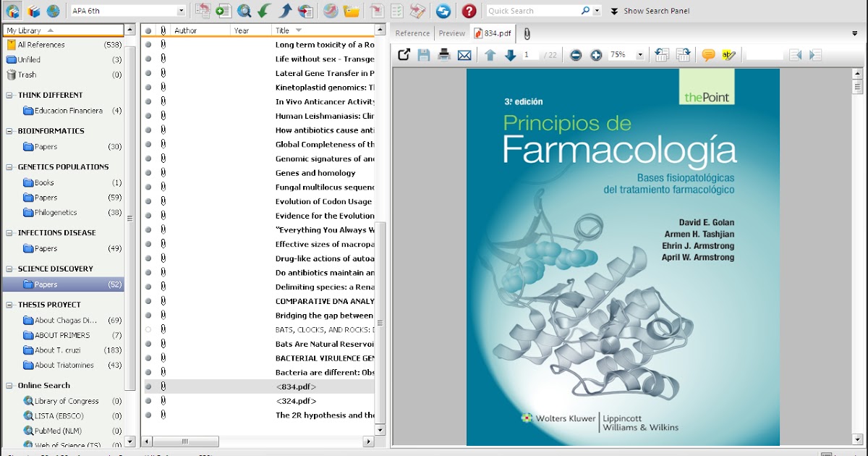This screenshot has height=456, width=868.
Task: Click the Format Bibliography icon
Action: (x=397, y=11)
